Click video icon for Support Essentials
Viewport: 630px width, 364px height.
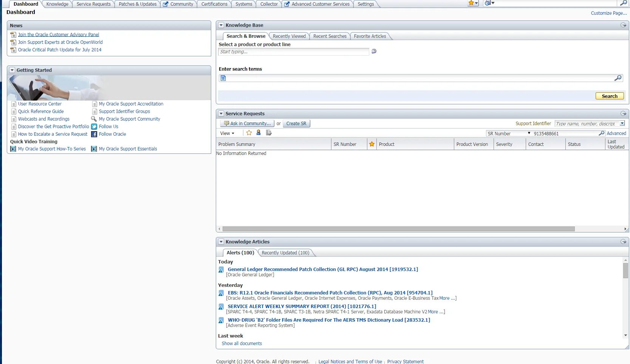(94, 149)
